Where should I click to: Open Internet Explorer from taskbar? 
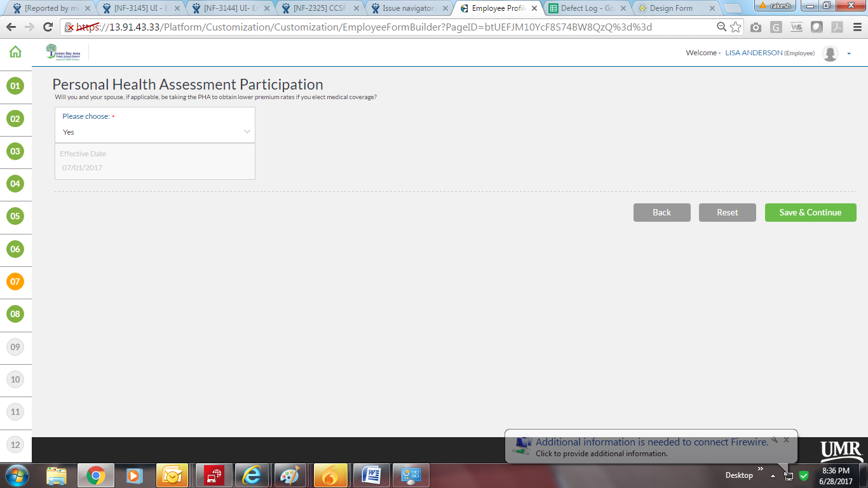(x=252, y=475)
